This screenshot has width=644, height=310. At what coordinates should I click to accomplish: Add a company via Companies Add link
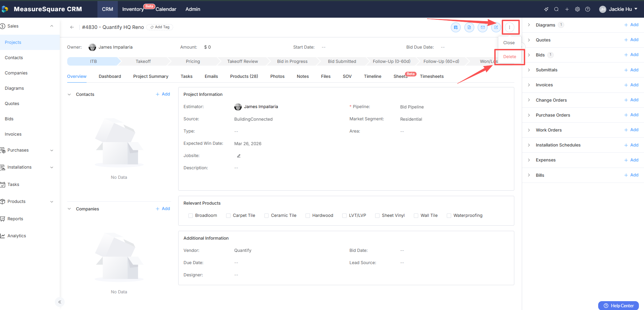pyautogui.click(x=163, y=209)
